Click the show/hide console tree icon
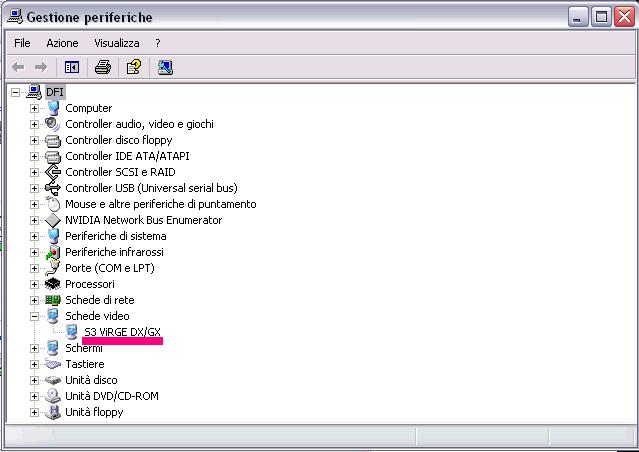Image resolution: width=639 pixels, height=452 pixels. [72, 67]
